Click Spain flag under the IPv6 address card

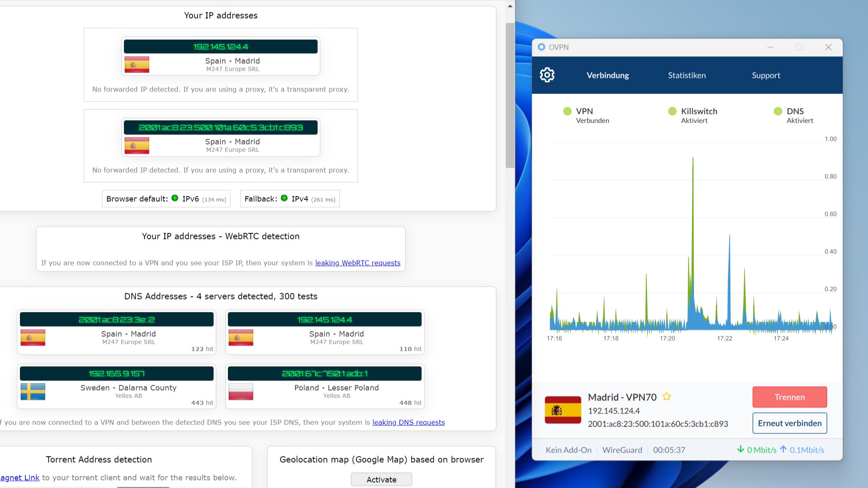(x=137, y=145)
